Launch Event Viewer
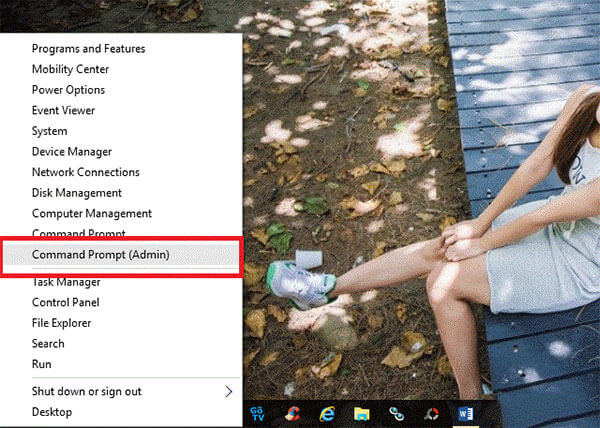The width and height of the screenshot is (600, 428). [x=63, y=111]
